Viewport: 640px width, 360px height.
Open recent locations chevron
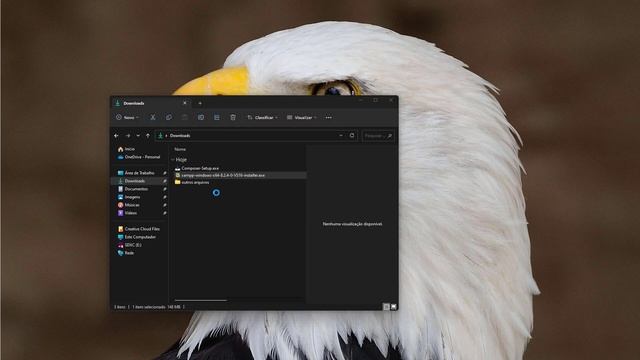138,136
